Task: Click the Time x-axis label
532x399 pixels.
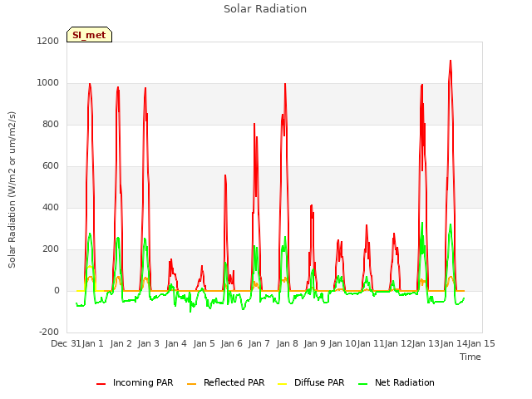Action: [x=470, y=357]
